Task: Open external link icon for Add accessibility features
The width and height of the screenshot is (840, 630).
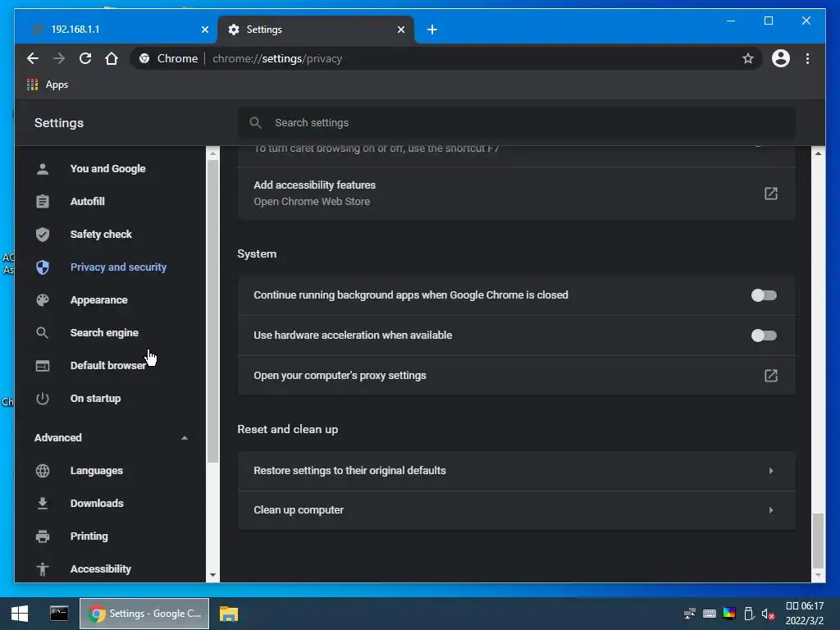Action: pos(770,194)
